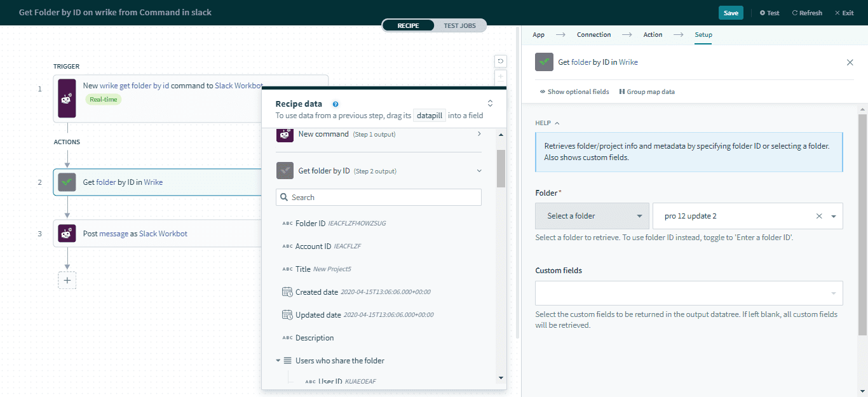Open the Select a folder dropdown
Viewport: 868px width, 397px height.
[592, 216]
